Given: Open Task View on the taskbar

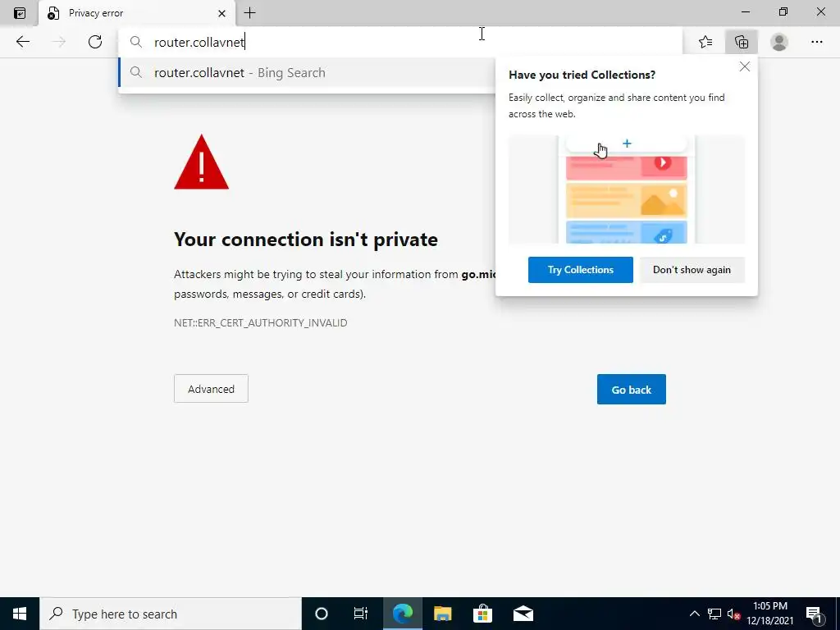Looking at the screenshot, I should (x=361, y=614).
